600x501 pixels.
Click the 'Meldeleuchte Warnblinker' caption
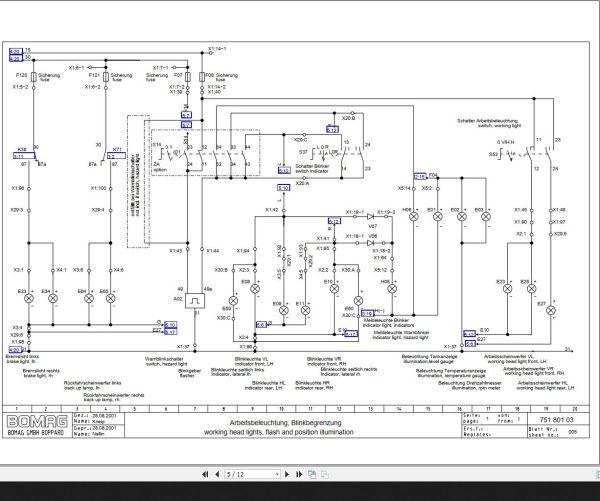401,333
